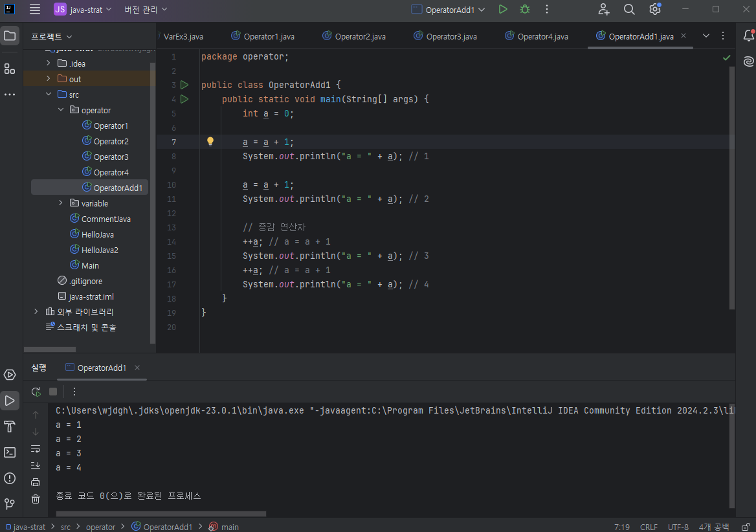
Task: Click the stop process button in Run panel
Action: pos(53,392)
